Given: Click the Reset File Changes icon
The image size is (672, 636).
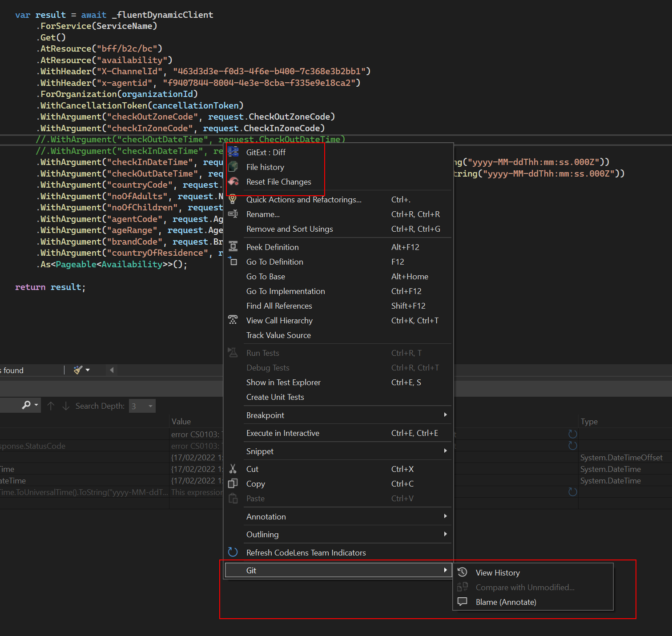Looking at the screenshot, I should (x=233, y=181).
